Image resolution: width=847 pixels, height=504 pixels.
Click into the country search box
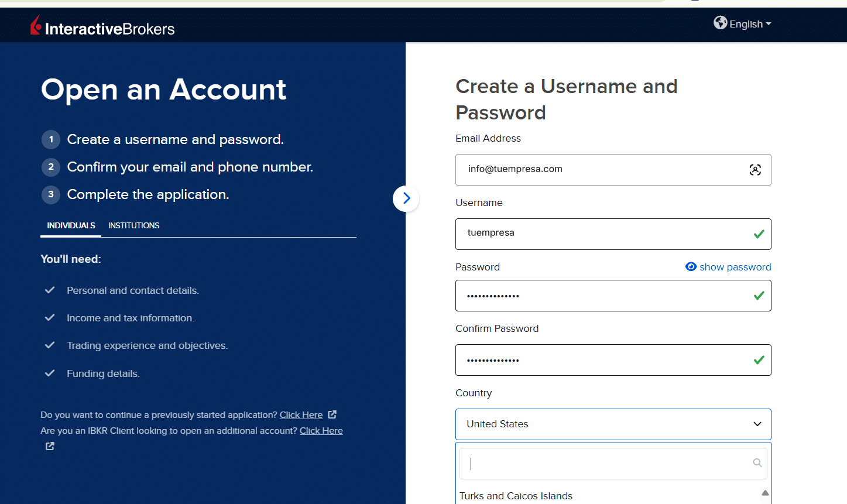click(x=613, y=464)
